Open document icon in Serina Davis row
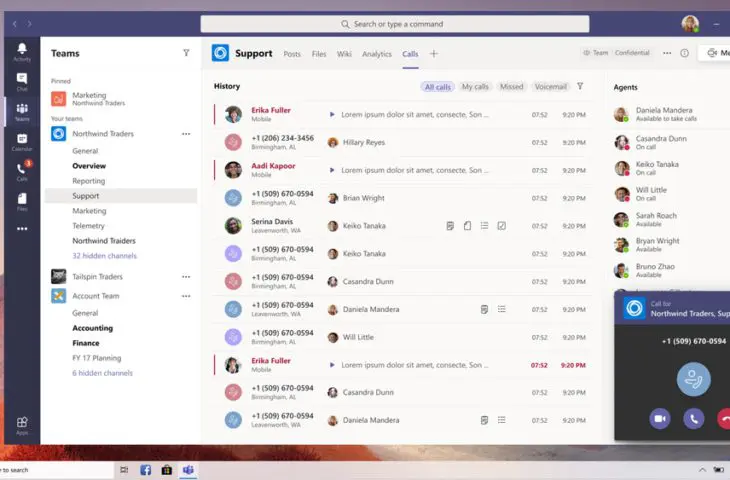 coord(467,226)
